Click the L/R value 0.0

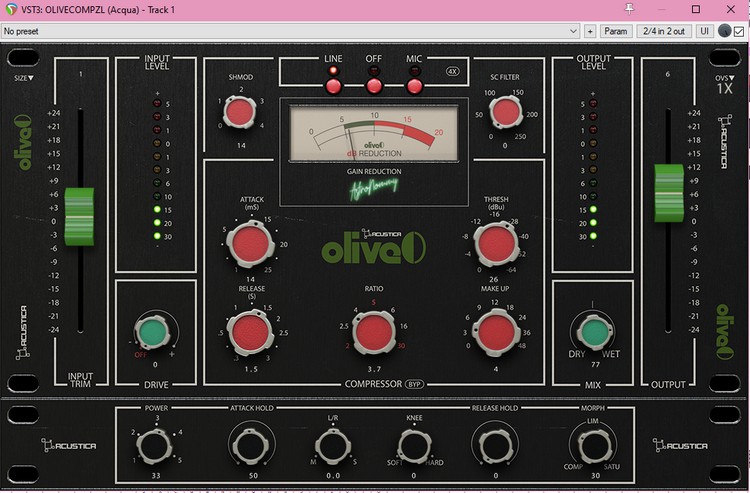coord(333,475)
